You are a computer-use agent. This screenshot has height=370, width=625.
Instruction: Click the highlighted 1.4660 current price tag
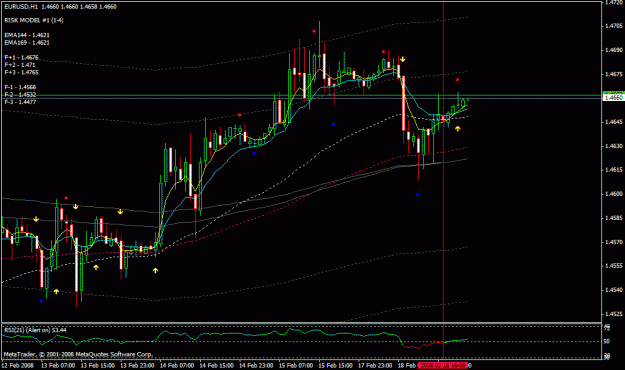[x=613, y=97]
